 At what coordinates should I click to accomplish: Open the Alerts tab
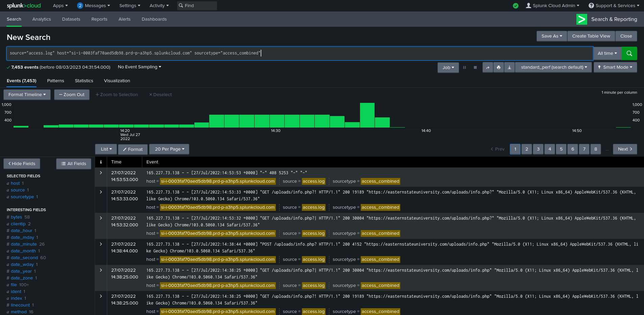click(124, 19)
